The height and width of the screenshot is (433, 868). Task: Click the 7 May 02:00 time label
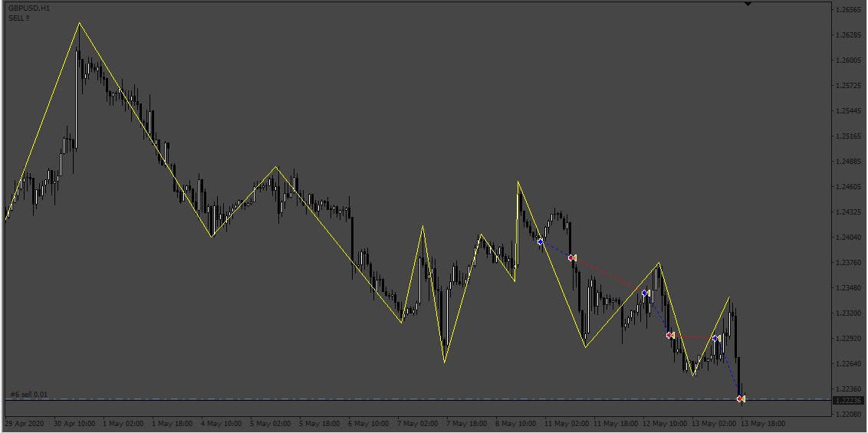pyautogui.click(x=418, y=424)
